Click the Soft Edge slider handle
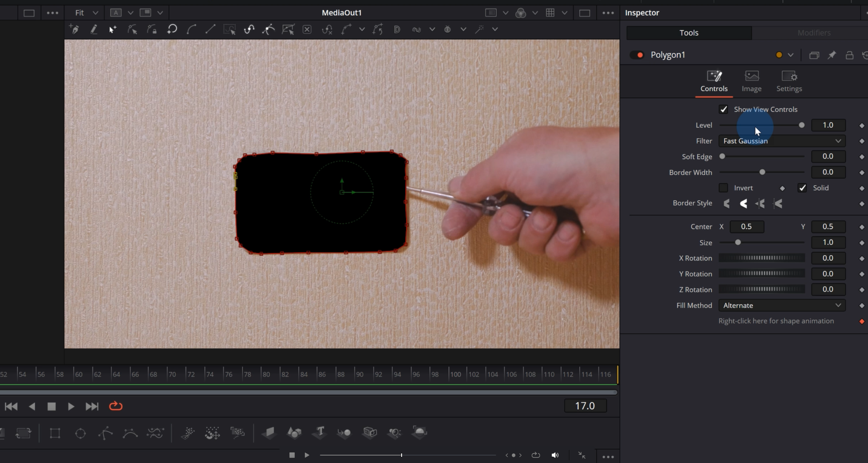The height and width of the screenshot is (463, 868). pos(722,156)
